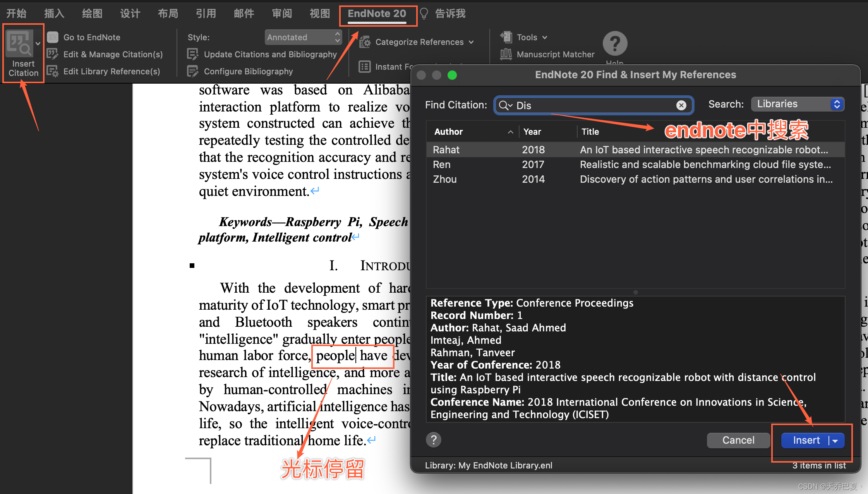Open the 引用 ribbon tab
The width and height of the screenshot is (868, 494).
point(206,14)
